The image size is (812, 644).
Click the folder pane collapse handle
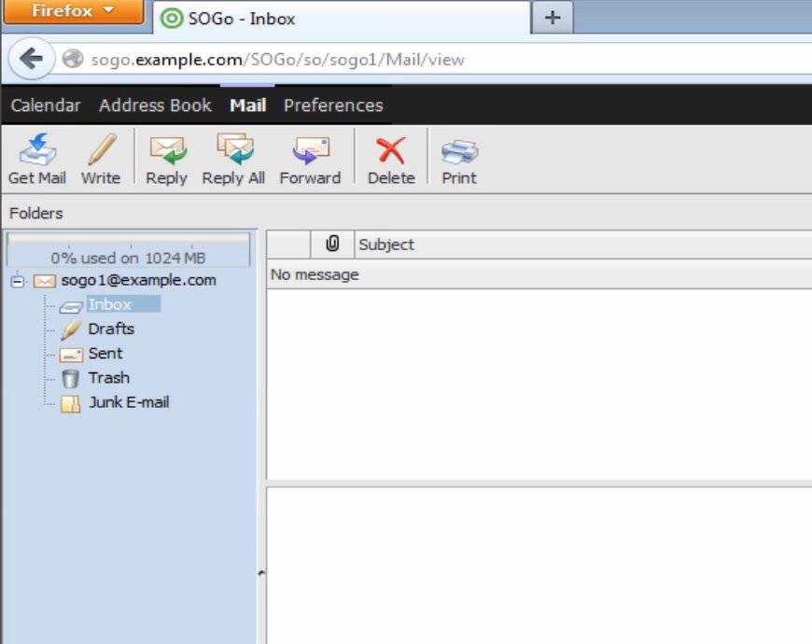click(x=261, y=573)
